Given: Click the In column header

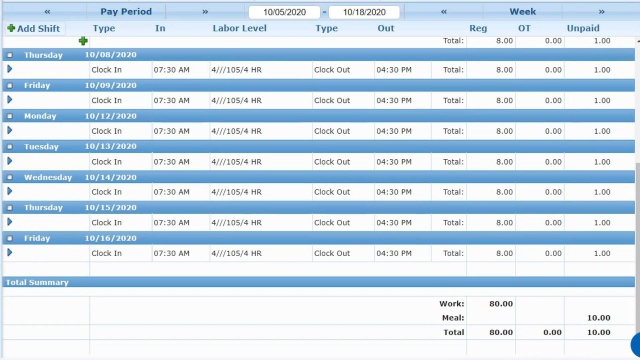Looking at the screenshot, I should (x=160, y=28).
